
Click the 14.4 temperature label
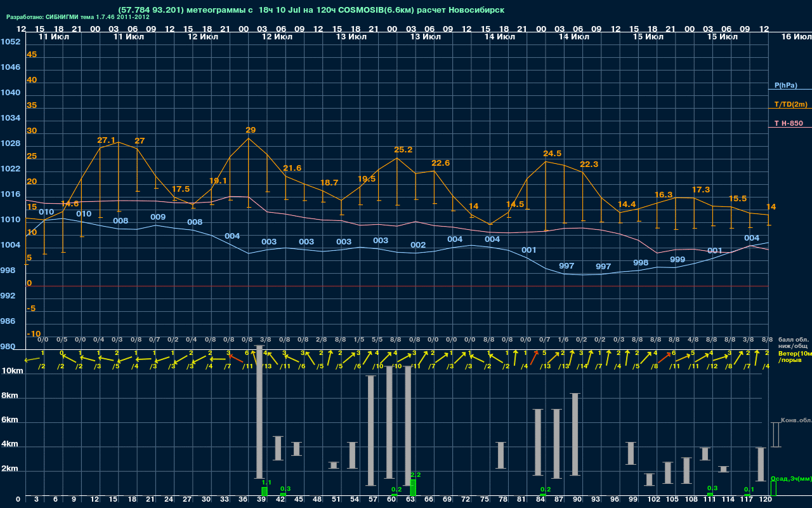(x=626, y=204)
